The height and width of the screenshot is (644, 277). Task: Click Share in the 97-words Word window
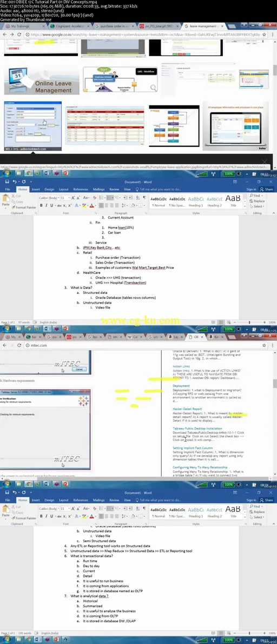point(267,189)
